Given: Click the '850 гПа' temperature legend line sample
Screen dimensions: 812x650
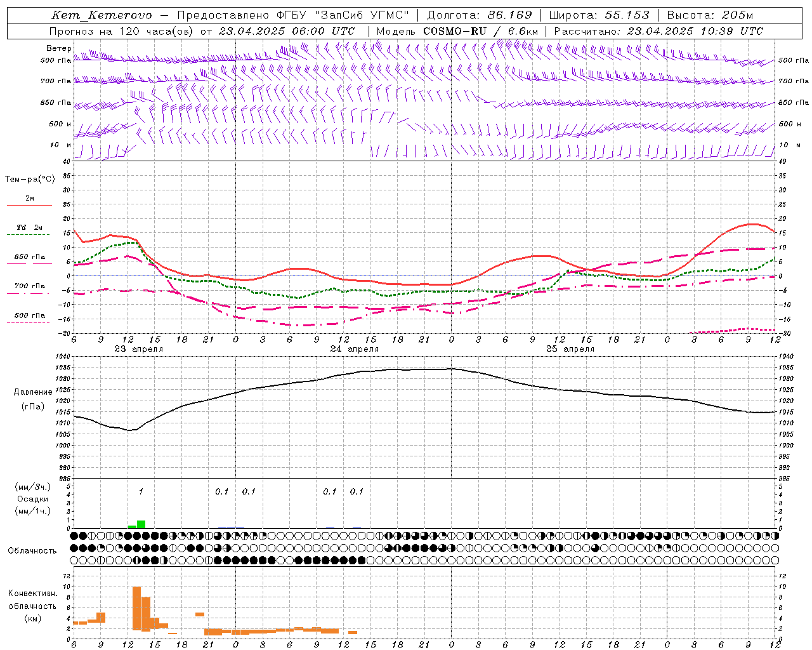Looking at the screenshot, I should tap(29, 263).
